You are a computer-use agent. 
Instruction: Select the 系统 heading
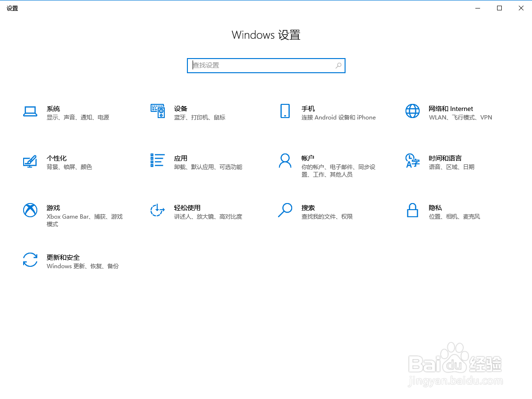point(53,109)
